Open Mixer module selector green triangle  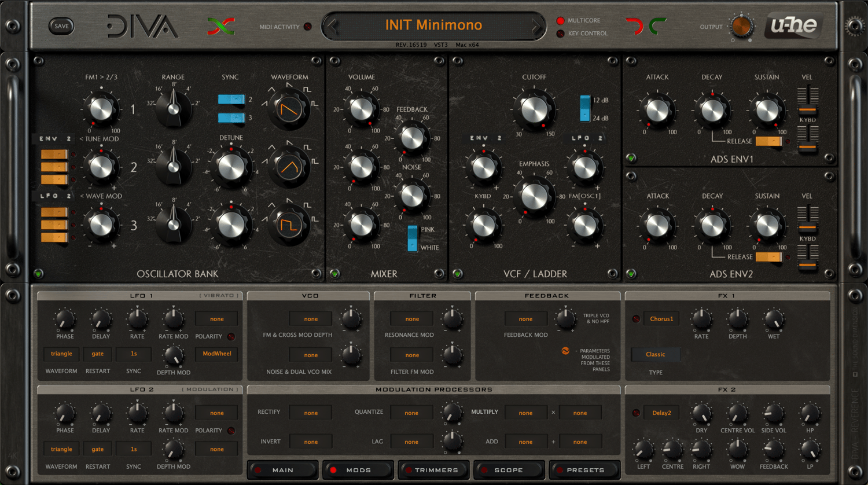(334, 274)
